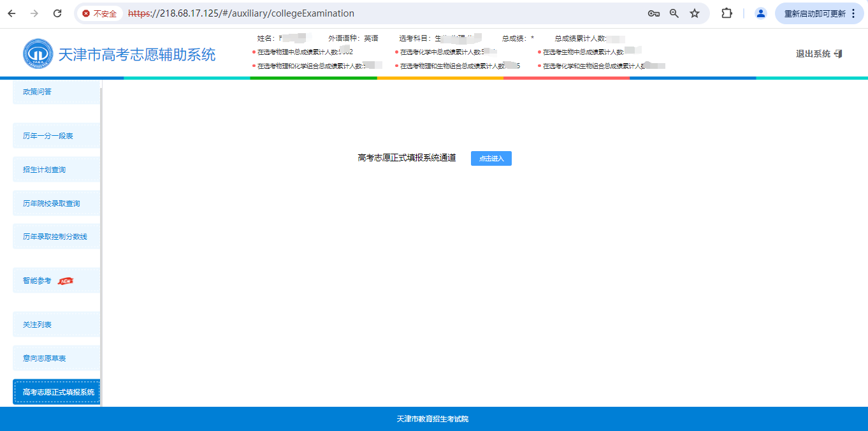Select 招生计划查询 in the sidebar
The image size is (868, 431).
point(57,170)
